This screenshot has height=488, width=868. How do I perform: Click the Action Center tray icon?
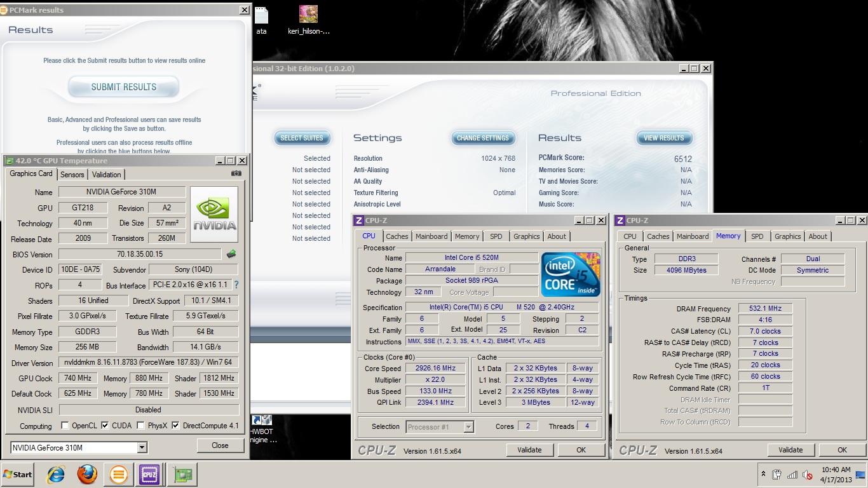776,475
